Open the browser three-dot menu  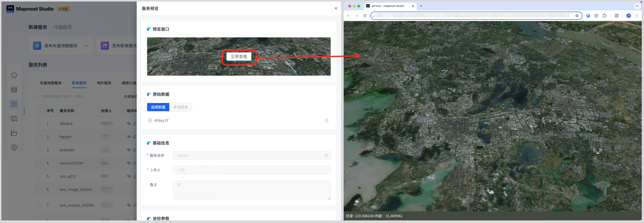tap(637, 16)
